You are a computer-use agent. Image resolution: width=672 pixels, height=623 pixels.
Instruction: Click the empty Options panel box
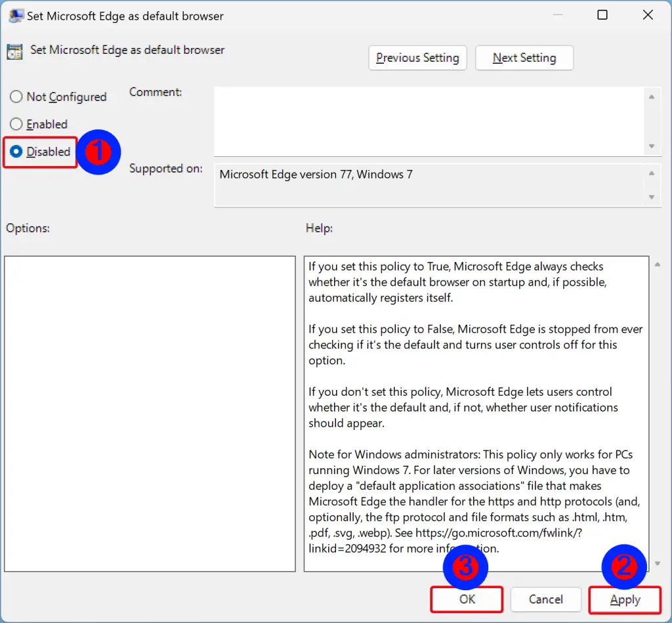pos(150,414)
